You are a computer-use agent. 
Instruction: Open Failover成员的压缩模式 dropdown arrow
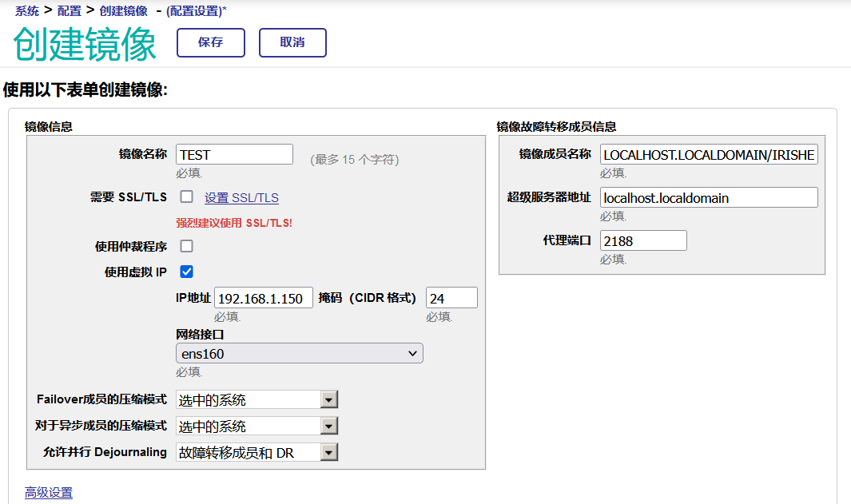(328, 400)
